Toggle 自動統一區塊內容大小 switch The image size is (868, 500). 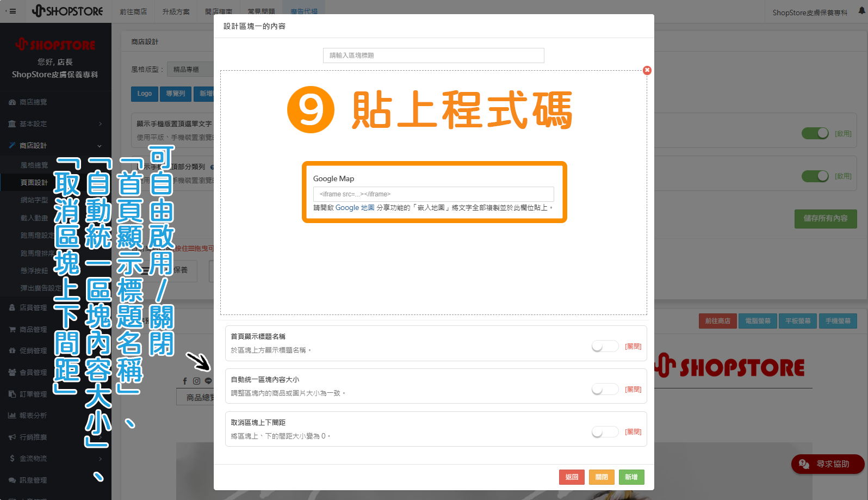tap(605, 389)
